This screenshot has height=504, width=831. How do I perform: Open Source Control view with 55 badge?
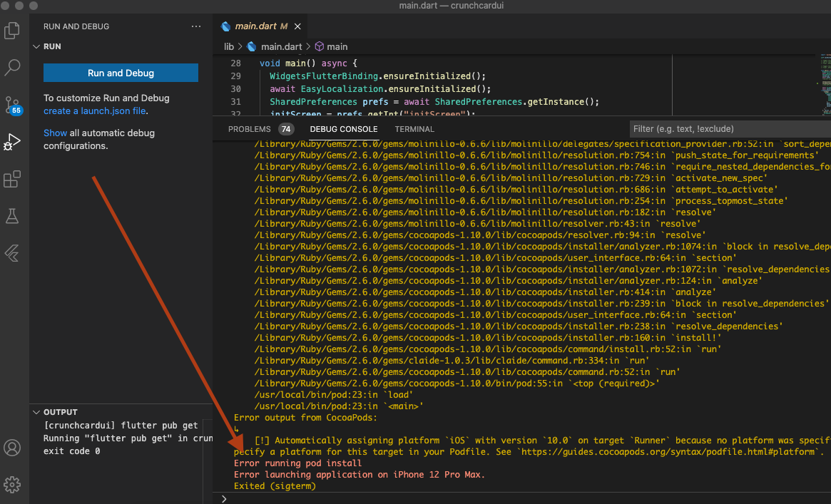[x=12, y=106]
